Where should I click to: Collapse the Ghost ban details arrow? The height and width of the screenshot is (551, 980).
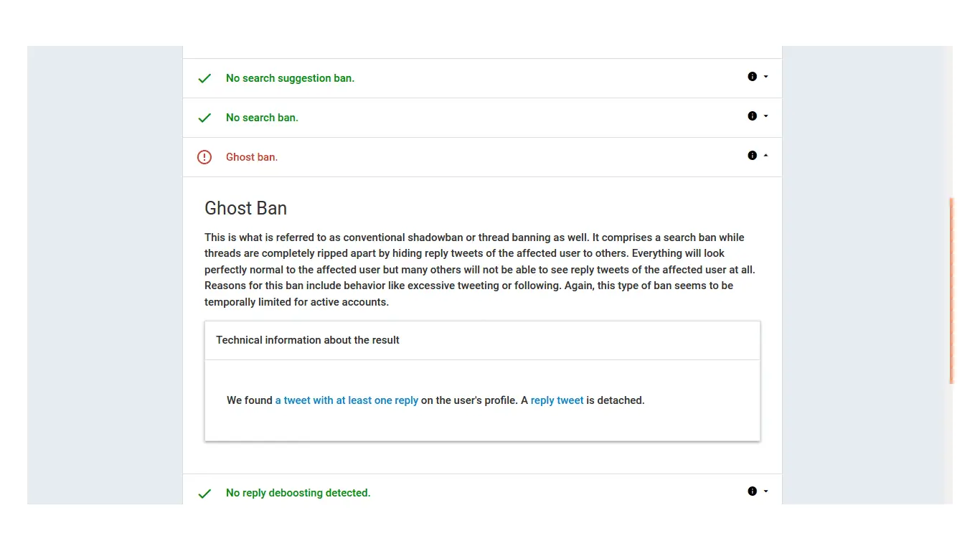[765, 156]
